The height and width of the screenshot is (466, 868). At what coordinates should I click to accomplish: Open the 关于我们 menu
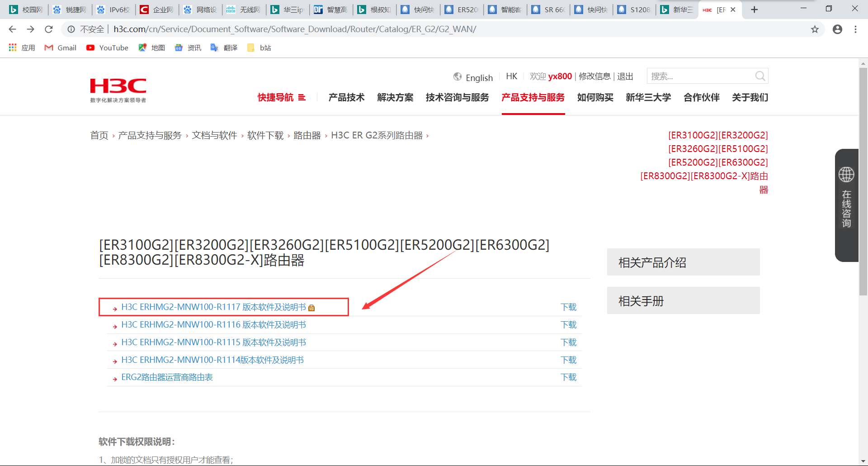[x=750, y=97]
